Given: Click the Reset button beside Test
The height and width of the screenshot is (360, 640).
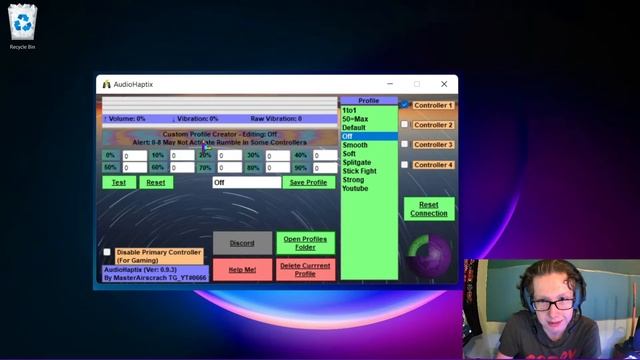Looking at the screenshot, I should point(156,182).
